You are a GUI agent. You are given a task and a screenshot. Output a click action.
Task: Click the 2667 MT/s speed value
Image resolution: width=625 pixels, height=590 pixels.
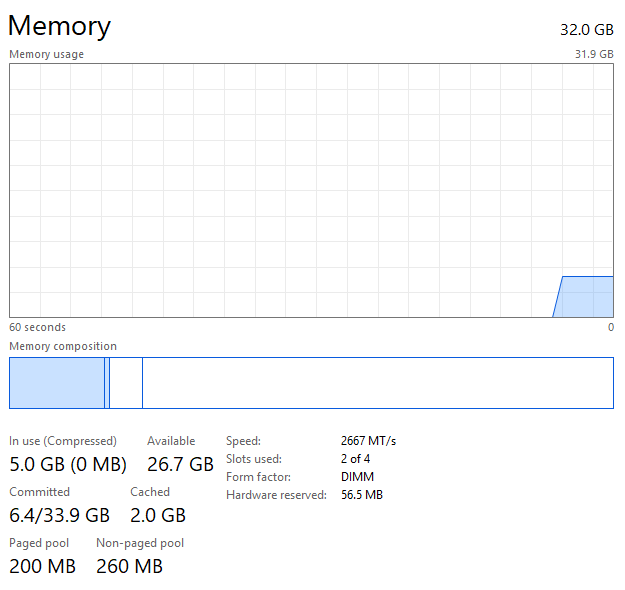pyautogui.click(x=368, y=440)
